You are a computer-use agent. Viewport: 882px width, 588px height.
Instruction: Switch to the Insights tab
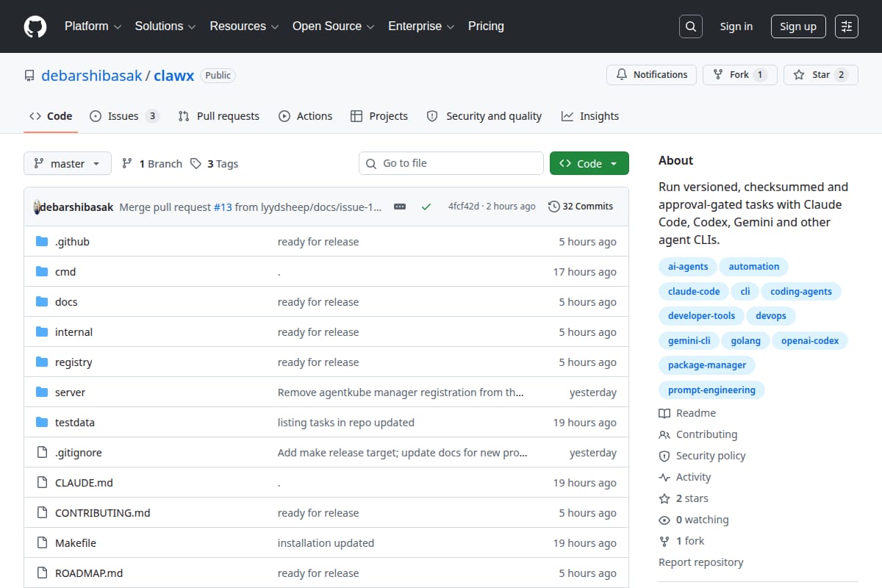(x=590, y=116)
